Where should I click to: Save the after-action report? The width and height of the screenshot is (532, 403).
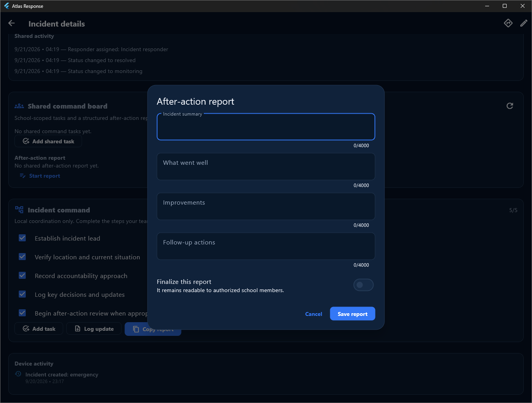point(352,314)
